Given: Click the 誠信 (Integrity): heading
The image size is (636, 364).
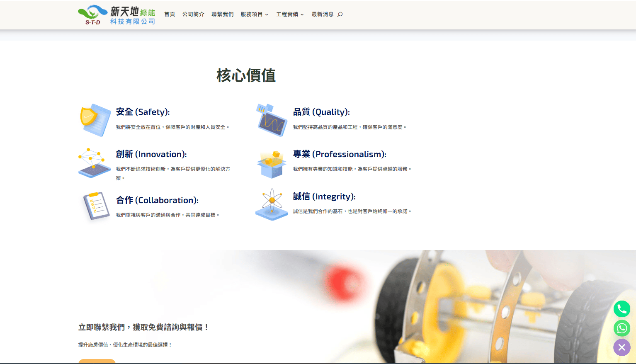Looking at the screenshot, I should [x=325, y=197].
